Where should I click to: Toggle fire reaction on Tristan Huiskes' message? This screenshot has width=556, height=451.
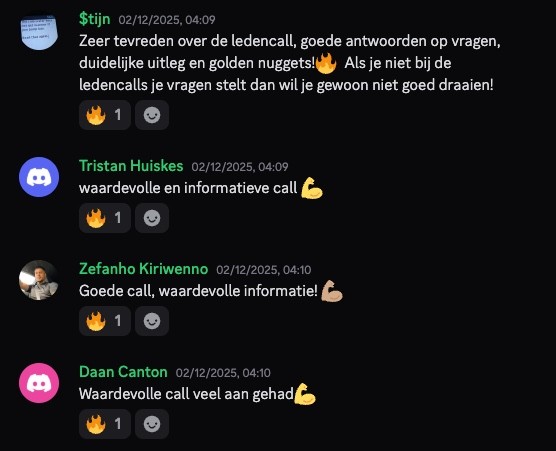(x=105, y=218)
